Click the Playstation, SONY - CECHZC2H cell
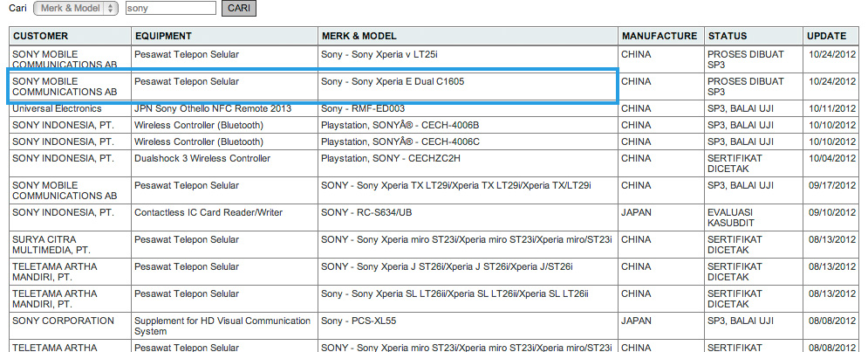Screen dimensions: 868x352 [x=468, y=163]
